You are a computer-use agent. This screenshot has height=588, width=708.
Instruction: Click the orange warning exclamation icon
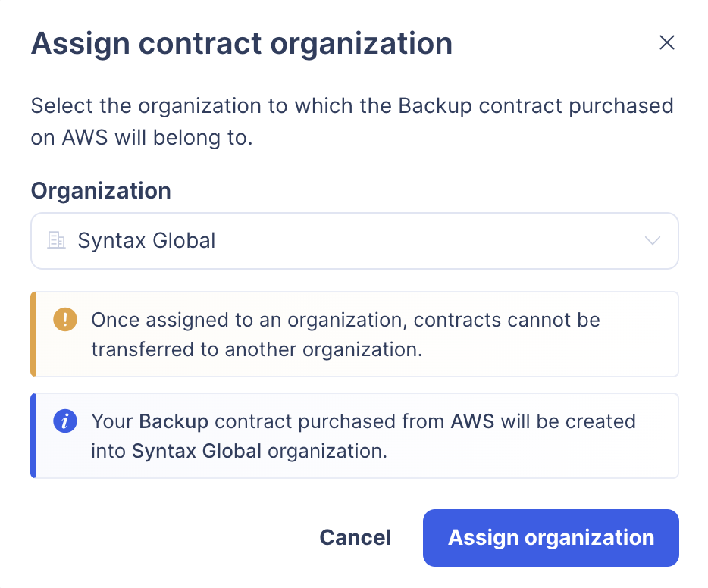tap(65, 320)
